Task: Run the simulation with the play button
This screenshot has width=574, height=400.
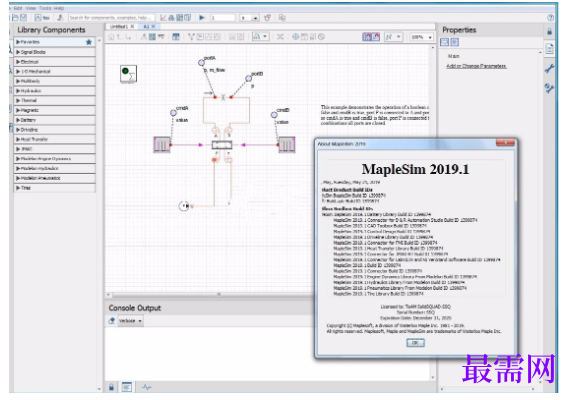Action: (x=202, y=18)
